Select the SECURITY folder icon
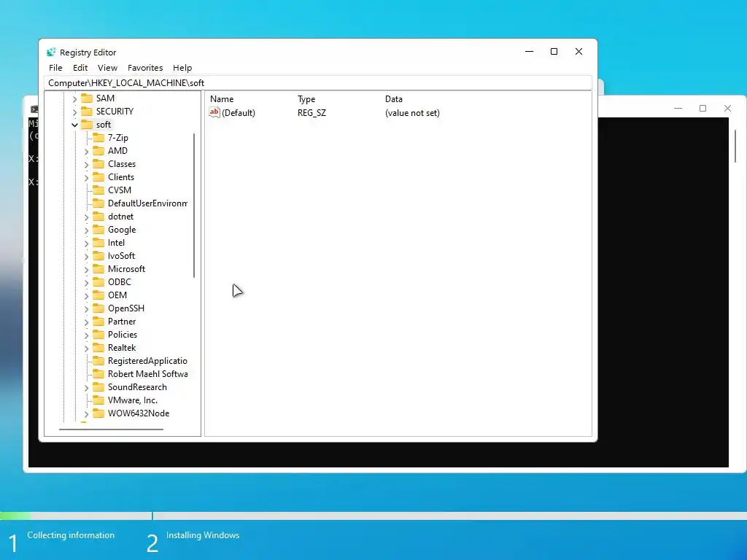747x560 pixels. click(87, 111)
